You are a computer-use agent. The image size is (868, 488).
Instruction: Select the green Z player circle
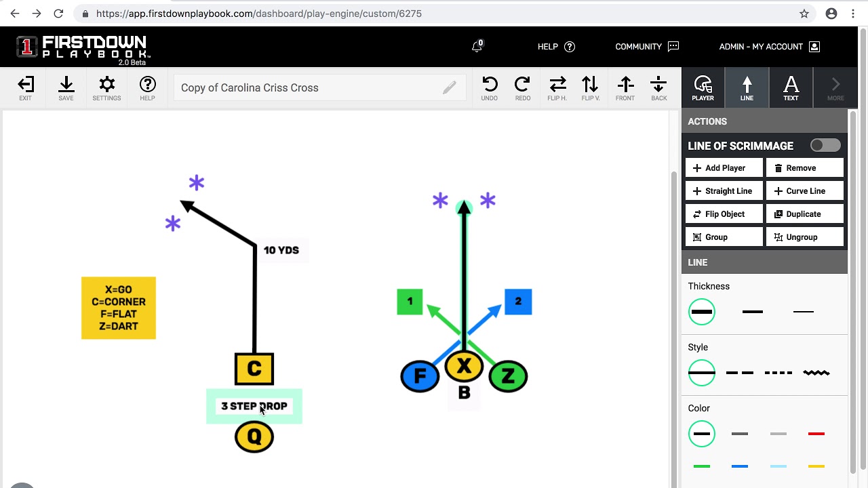(x=508, y=377)
